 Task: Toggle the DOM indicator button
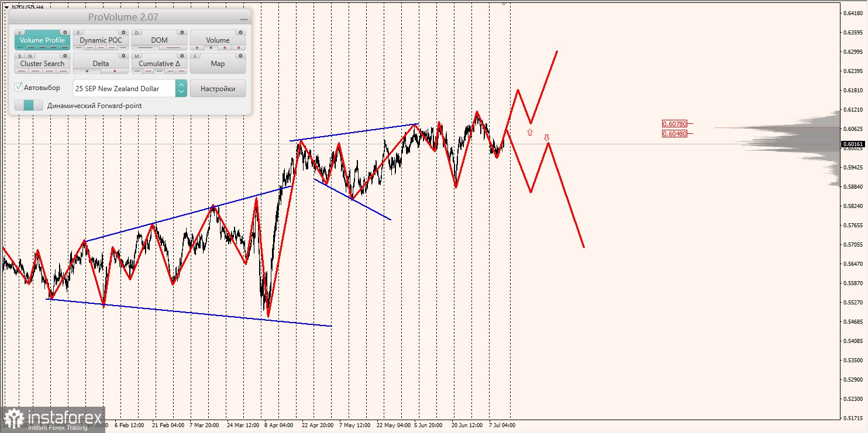click(159, 40)
